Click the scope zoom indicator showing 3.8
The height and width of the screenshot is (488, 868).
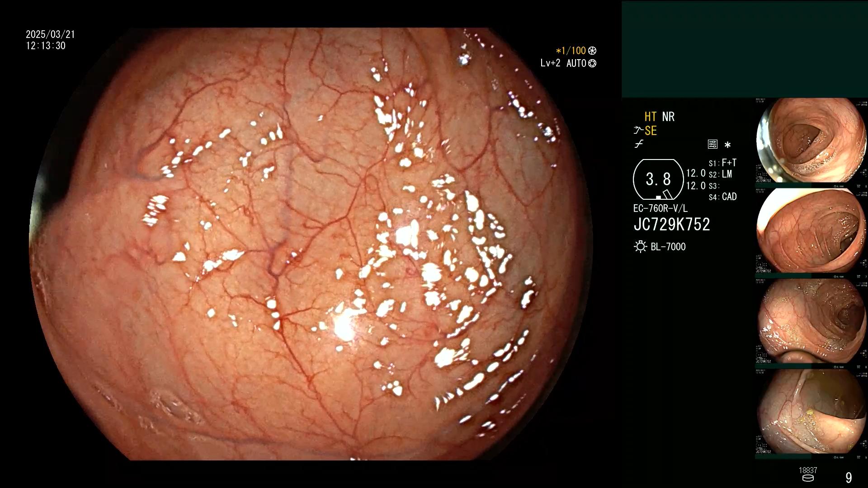[x=658, y=179]
